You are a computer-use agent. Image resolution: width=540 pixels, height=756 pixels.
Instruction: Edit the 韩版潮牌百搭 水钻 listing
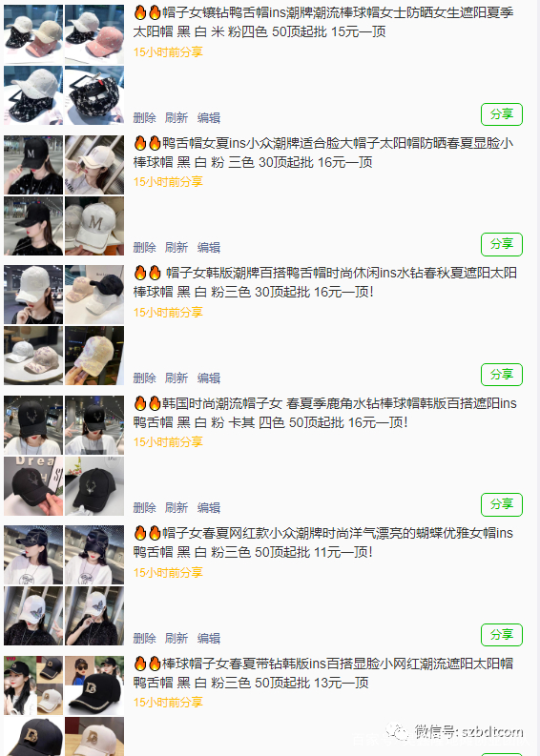pyautogui.click(x=209, y=378)
